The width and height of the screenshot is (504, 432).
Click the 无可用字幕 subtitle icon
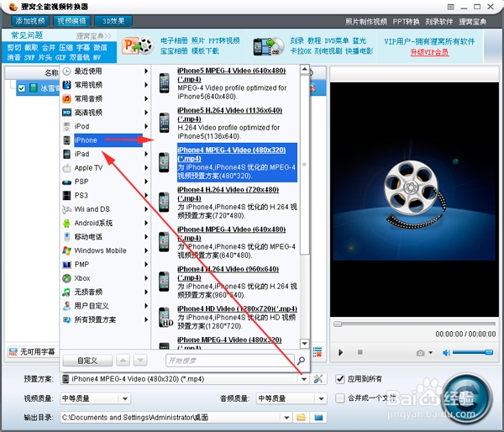tap(13, 351)
